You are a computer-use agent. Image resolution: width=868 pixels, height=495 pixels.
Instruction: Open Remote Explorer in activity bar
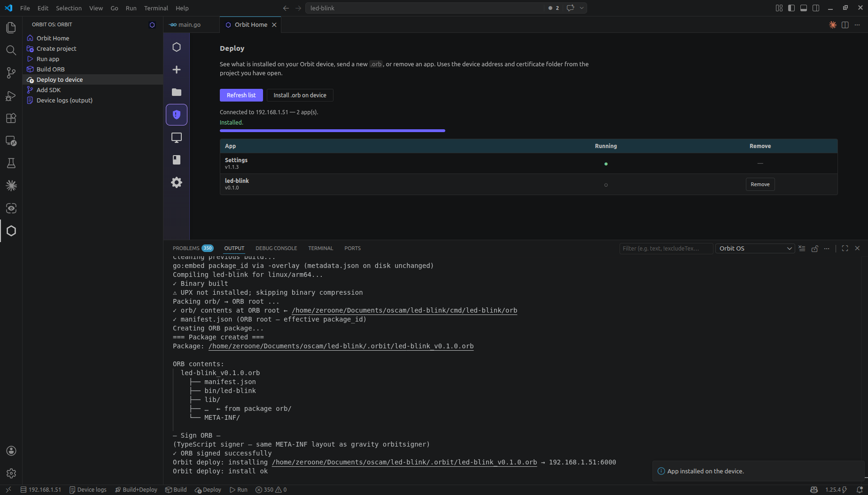11,141
